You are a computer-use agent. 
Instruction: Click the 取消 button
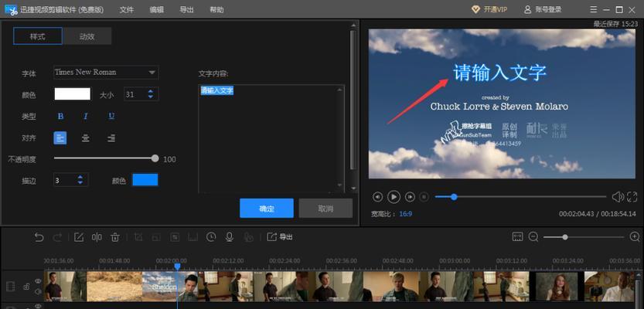click(x=325, y=208)
